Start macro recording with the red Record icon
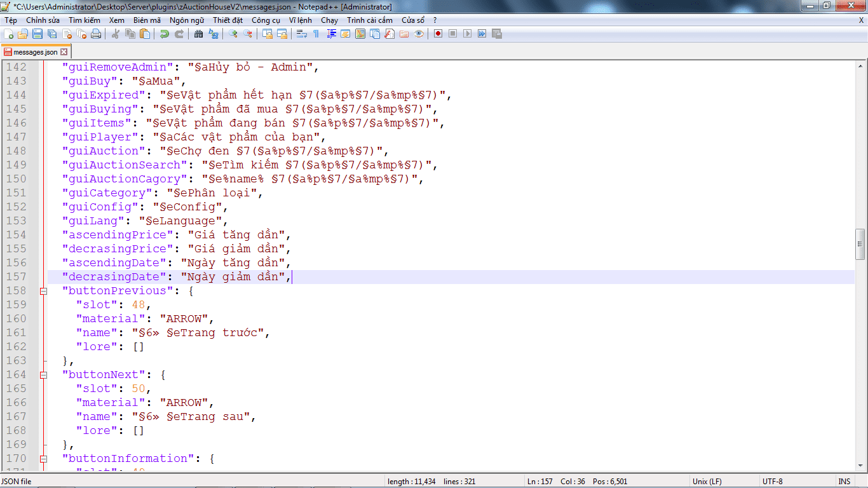Image resolution: width=868 pixels, height=488 pixels. click(438, 34)
